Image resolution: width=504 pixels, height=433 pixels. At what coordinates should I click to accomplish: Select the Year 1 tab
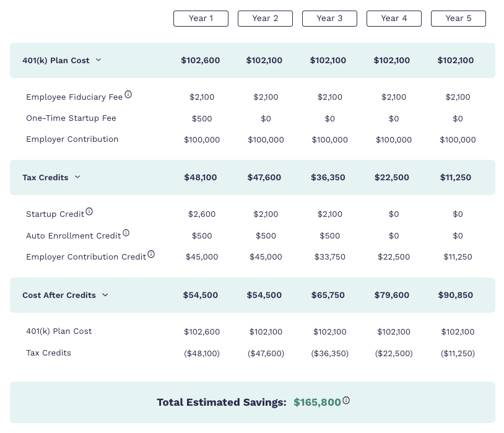pyautogui.click(x=201, y=18)
